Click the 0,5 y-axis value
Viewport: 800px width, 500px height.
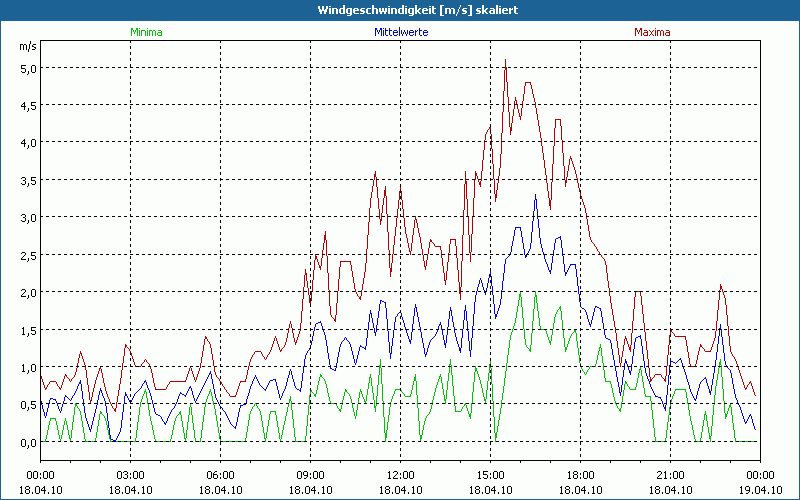[x=28, y=405]
